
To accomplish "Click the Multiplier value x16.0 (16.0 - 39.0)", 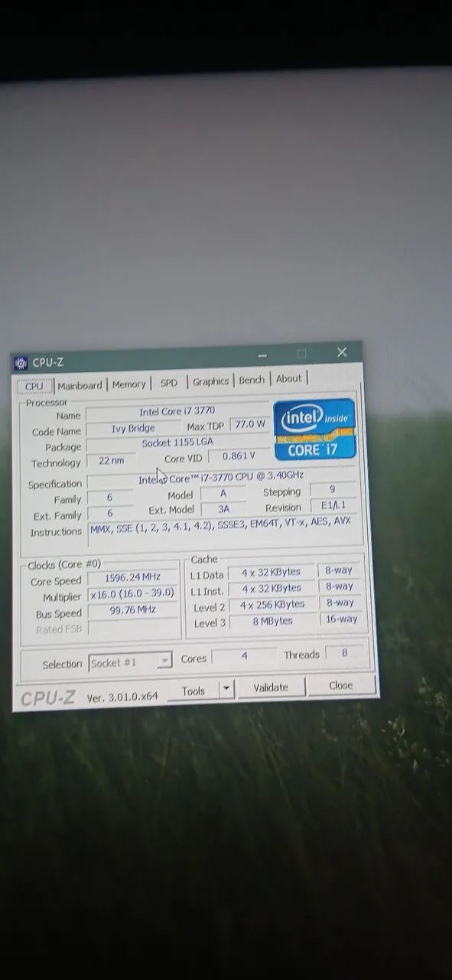I will pos(134,595).
